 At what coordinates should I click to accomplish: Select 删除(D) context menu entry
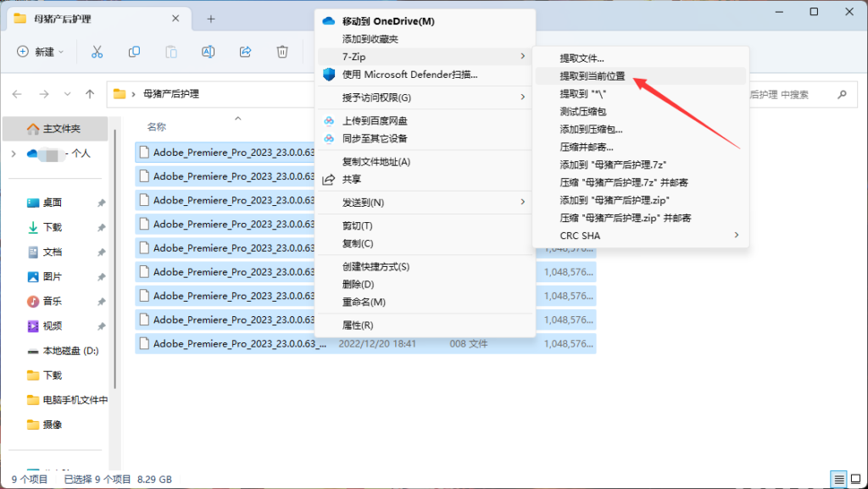coord(425,285)
